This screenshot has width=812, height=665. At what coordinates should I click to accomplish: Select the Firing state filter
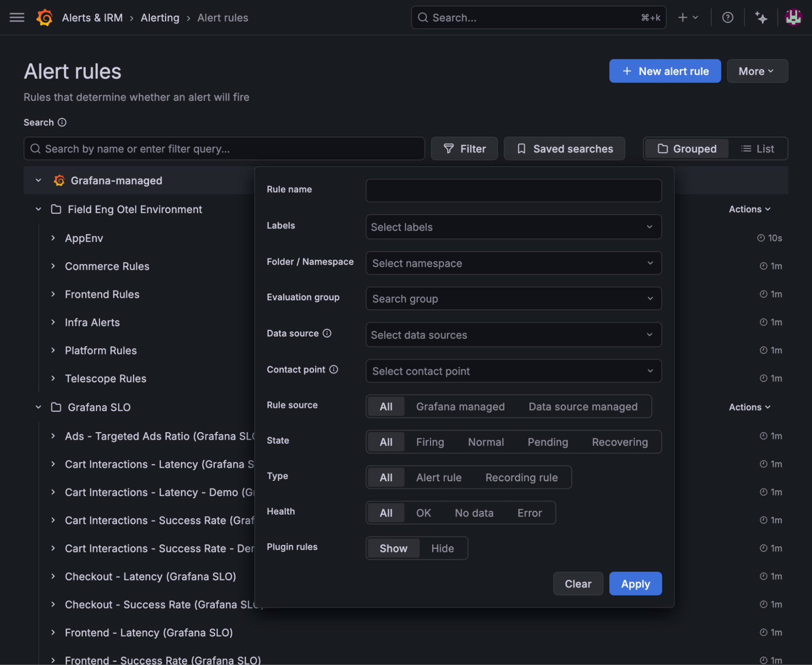point(430,442)
